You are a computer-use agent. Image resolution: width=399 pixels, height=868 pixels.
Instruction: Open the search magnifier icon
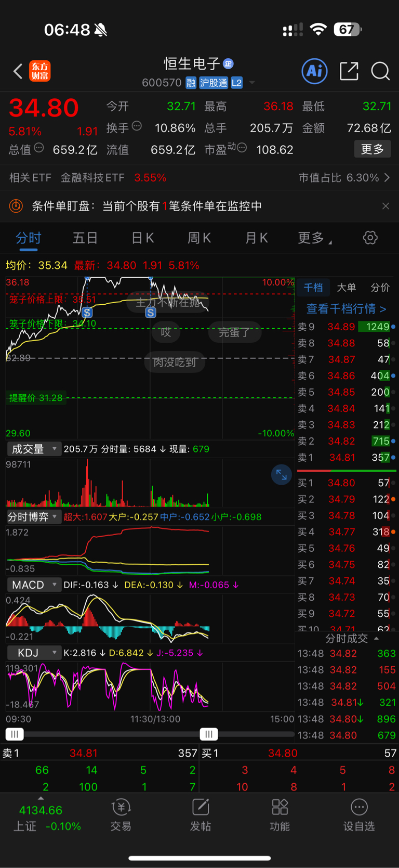[x=380, y=71]
